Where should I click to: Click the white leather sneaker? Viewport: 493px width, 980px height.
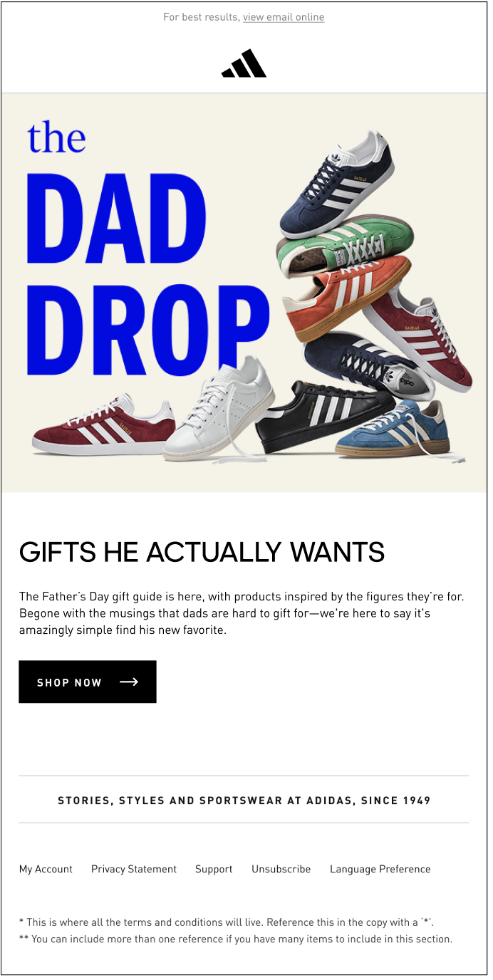(219, 410)
